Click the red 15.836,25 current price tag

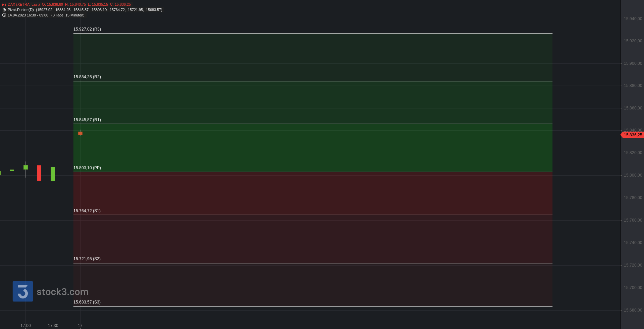[632, 135]
